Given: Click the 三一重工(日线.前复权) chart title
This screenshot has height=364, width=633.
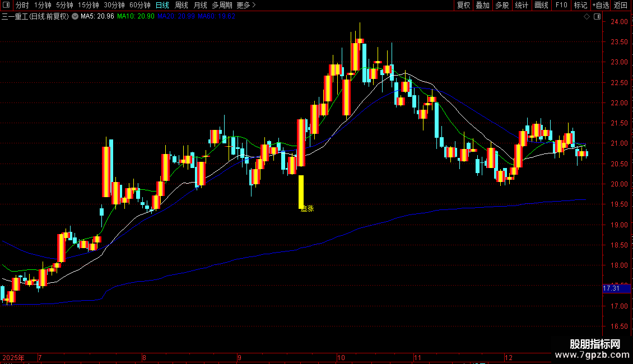Looking at the screenshot, I should (35, 17).
